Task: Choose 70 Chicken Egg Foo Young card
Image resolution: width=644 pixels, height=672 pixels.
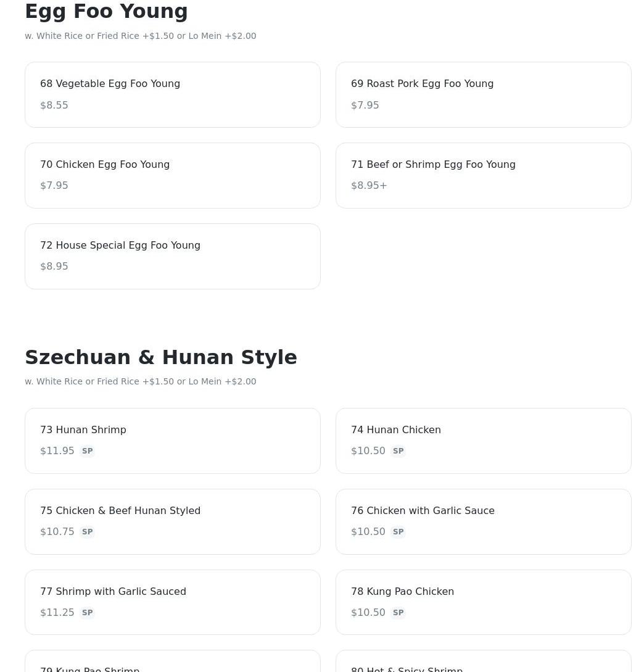Action: pos(172,175)
